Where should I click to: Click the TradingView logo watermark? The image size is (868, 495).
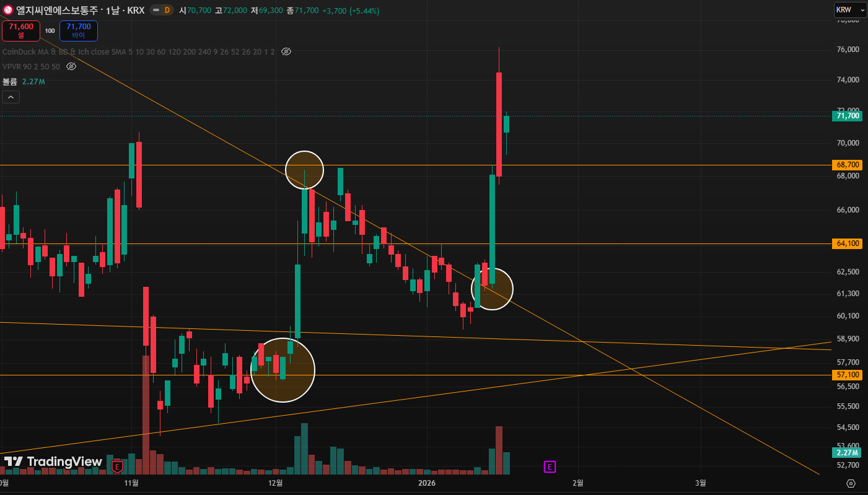click(x=53, y=462)
